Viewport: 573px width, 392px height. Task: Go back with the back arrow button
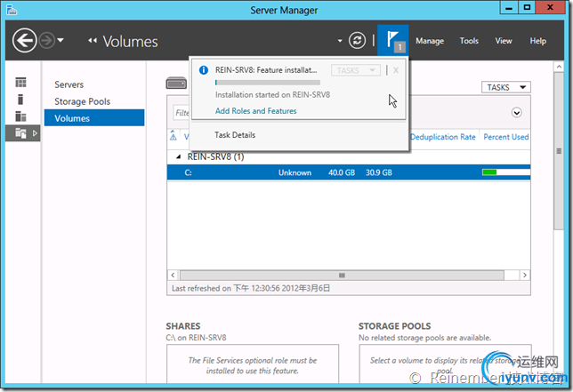pos(24,41)
